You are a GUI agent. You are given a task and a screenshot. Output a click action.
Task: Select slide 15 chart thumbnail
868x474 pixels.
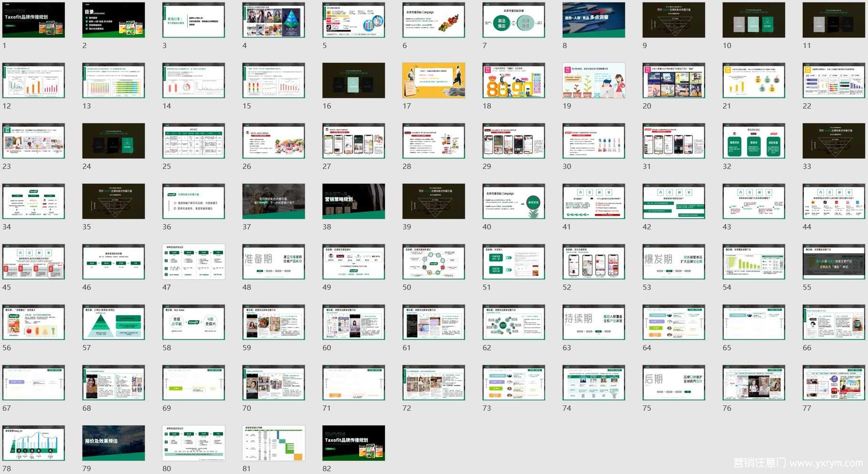[x=273, y=80]
